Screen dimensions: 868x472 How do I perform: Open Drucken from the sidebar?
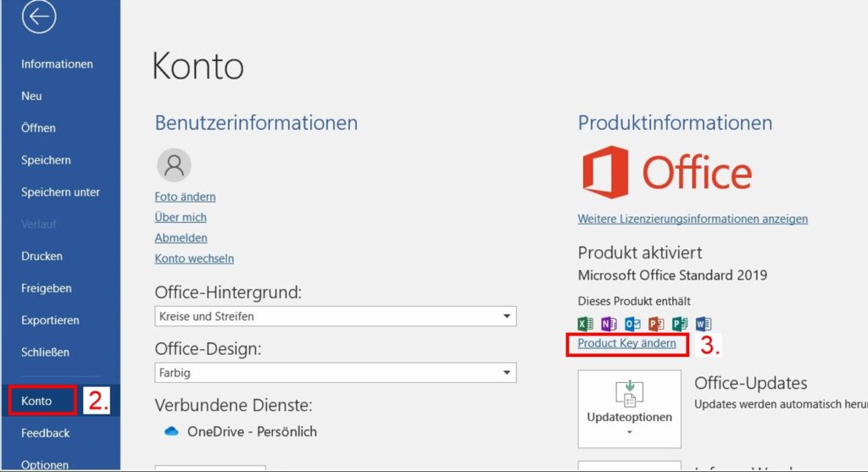[x=42, y=256]
